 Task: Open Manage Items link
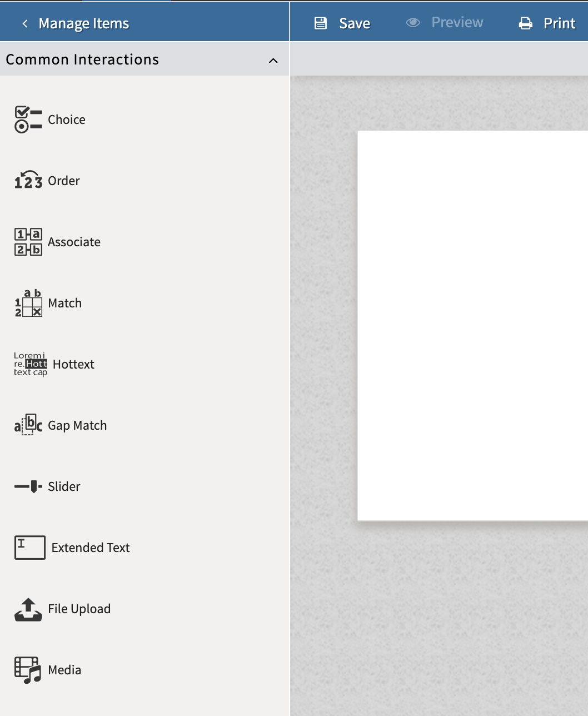coord(84,23)
